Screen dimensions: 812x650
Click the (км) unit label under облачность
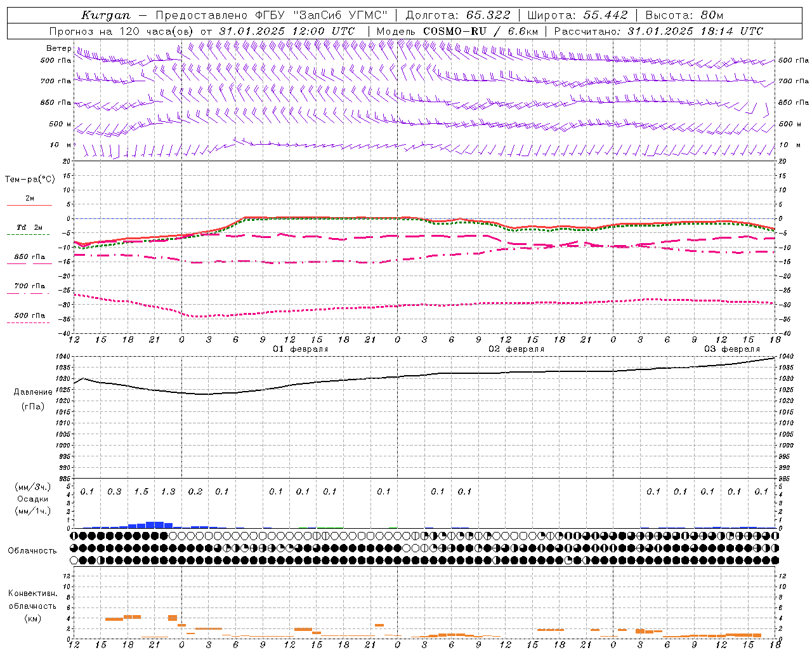33,618
